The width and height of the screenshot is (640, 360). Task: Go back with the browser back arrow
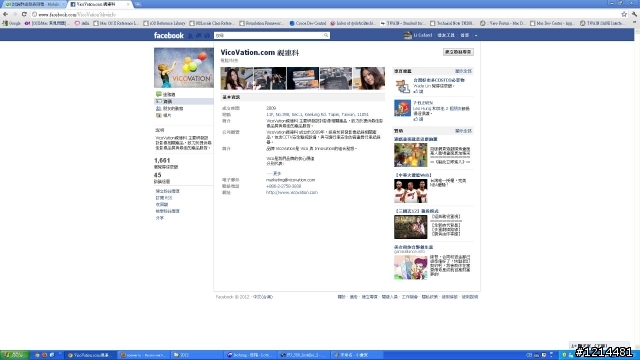click(x=5, y=14)
